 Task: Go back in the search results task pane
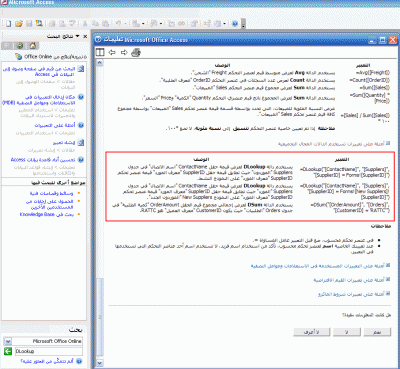pos(8,45)
